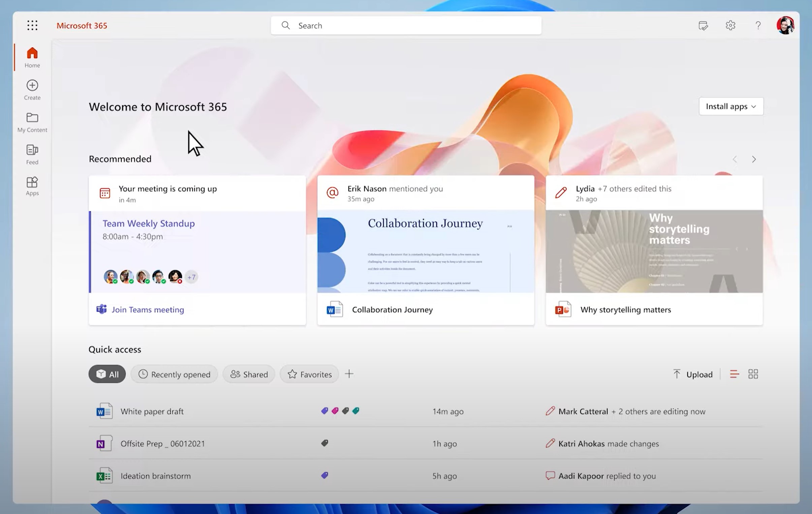Viewport: 812px width, 514px height.
Task: Open the Feed page from the sidebar
Action: click(x=32, y=154)
